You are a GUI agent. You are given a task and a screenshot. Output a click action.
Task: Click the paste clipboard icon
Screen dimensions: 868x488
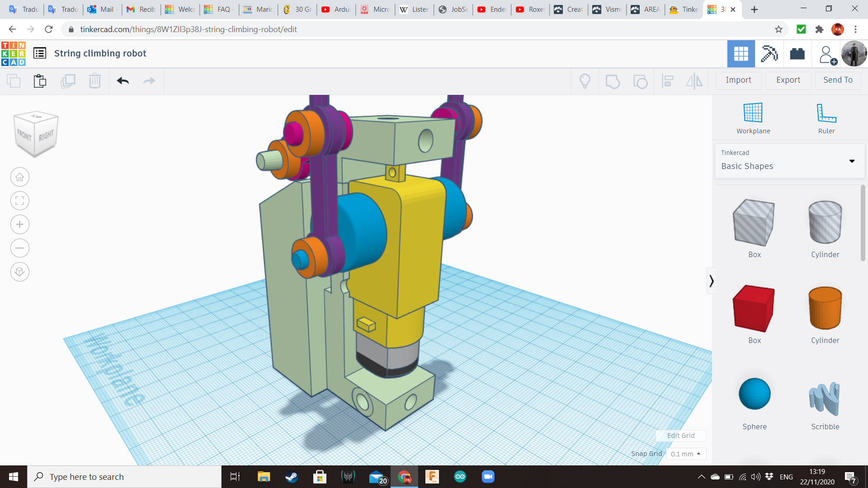point(40,81)
